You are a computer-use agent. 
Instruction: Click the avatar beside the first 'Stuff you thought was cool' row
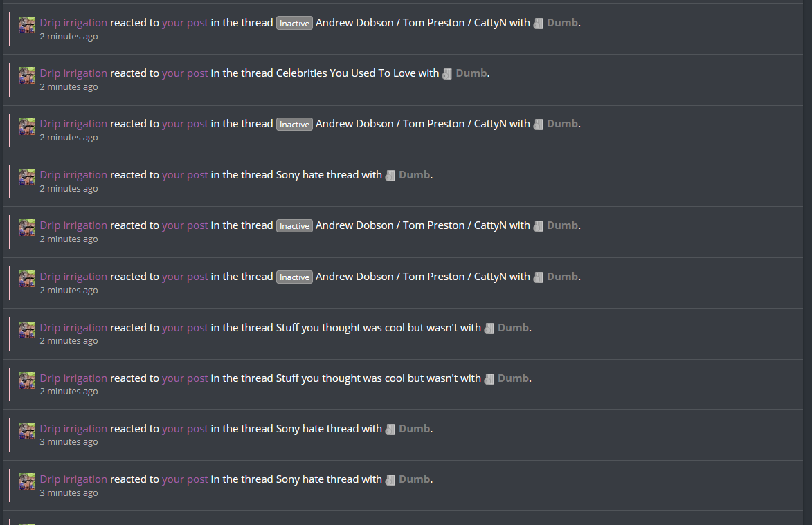(x=27, y=329)
